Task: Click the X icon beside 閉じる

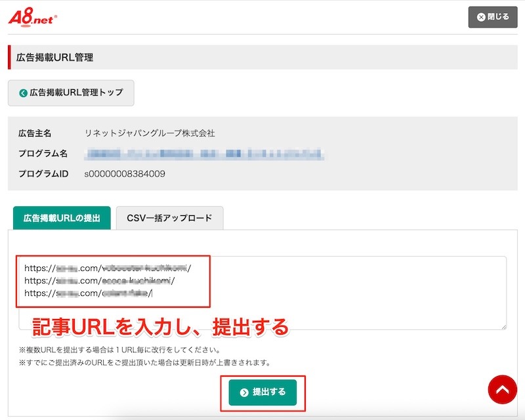Action: coord(482,17)
